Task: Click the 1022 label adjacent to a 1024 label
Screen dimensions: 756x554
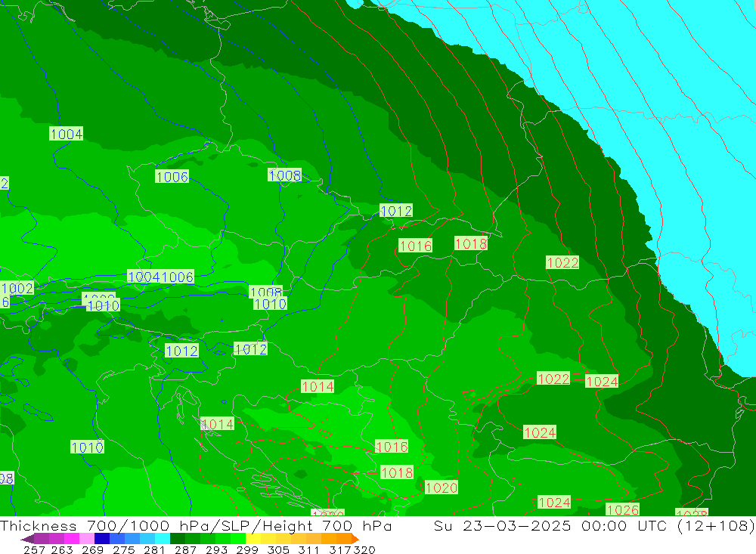Action: coord(553,379)
